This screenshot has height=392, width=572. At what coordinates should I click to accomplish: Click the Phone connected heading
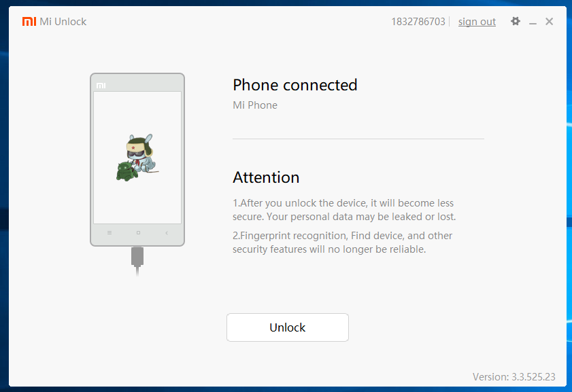(295, 85)
